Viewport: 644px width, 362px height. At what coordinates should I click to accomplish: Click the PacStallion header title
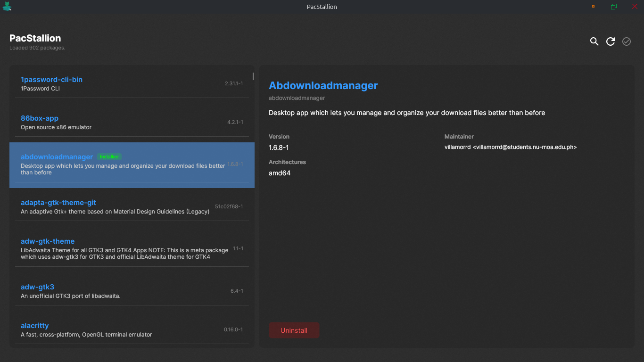(35, 38)
